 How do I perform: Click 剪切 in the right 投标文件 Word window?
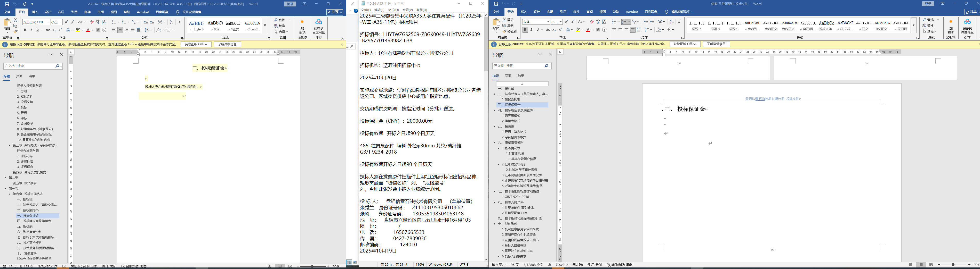(508, 19)
